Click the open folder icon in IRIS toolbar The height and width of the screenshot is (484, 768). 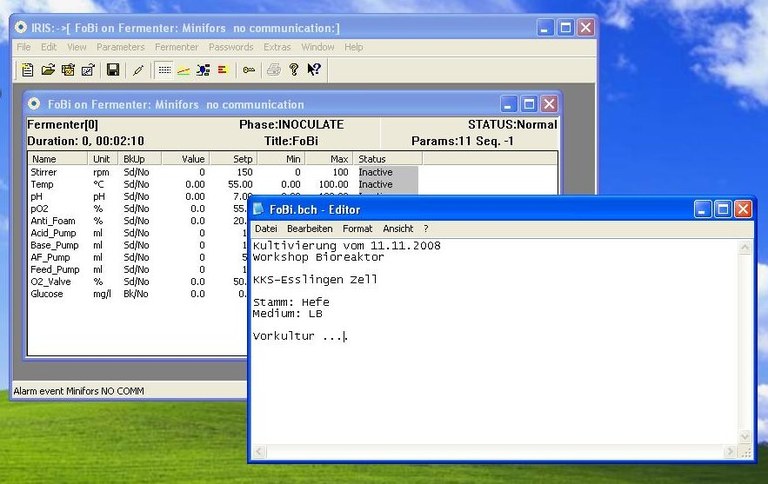pos(48,70)
